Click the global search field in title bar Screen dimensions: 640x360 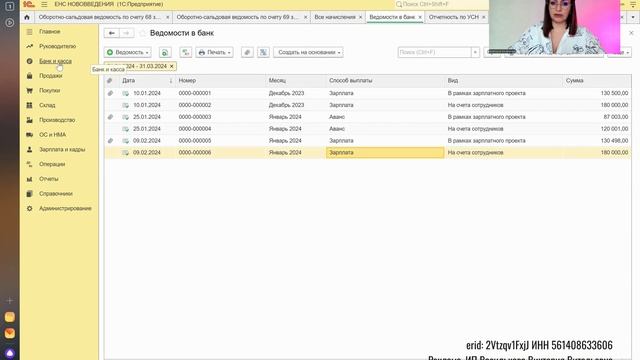click(441, 4)
